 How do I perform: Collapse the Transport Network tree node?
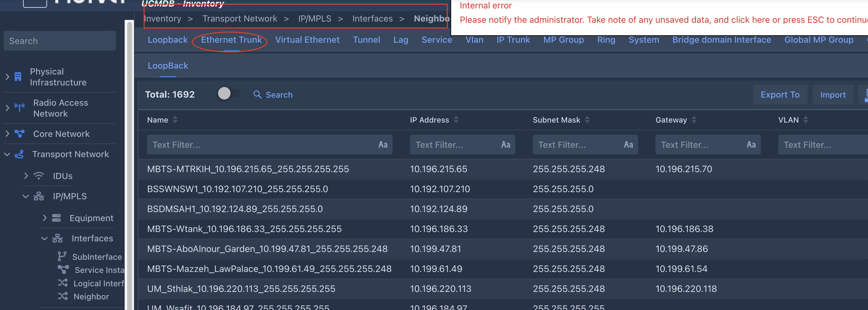(x=7, y=154)
